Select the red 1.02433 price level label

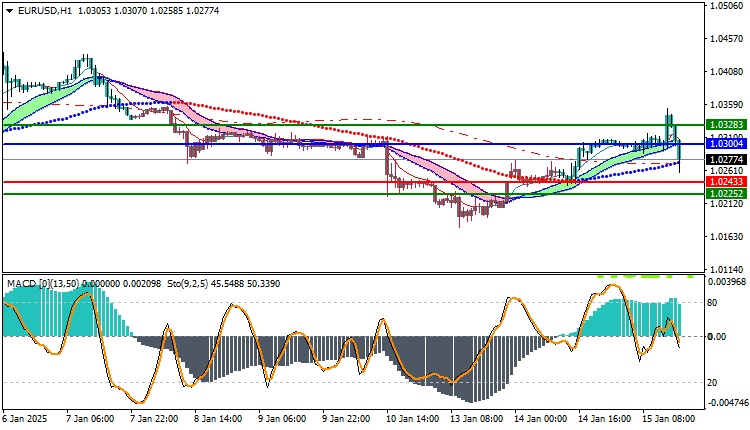(x=726, y=182)
